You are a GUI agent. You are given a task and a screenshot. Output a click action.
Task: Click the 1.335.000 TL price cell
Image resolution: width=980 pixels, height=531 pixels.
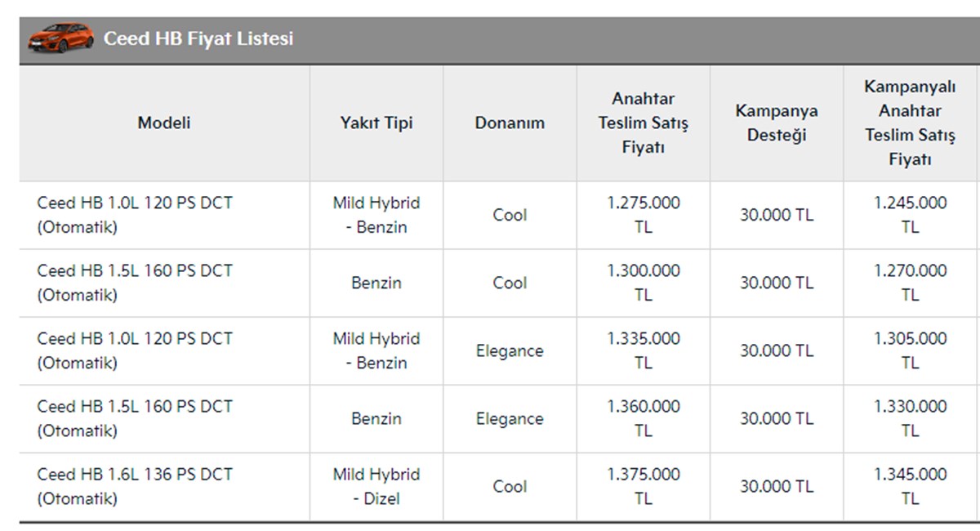644,350
